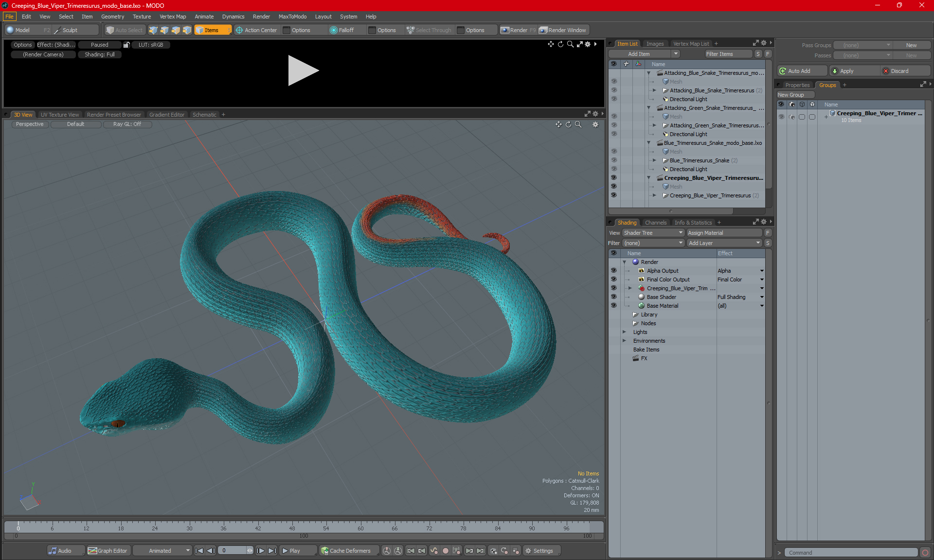This screenshot has height=560, width=934.
Task: Click the Assign Material button
Action: 724,233
